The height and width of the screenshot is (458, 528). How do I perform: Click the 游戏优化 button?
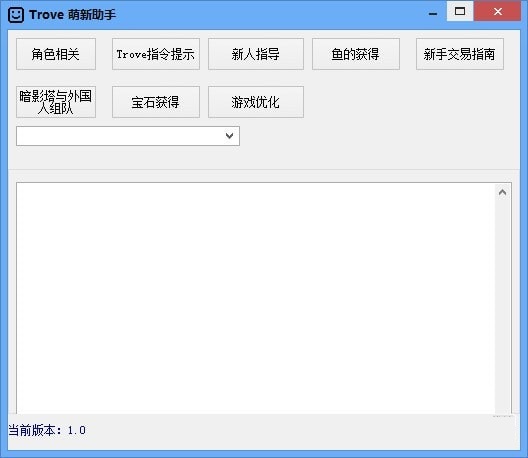[x=256, y=102]
